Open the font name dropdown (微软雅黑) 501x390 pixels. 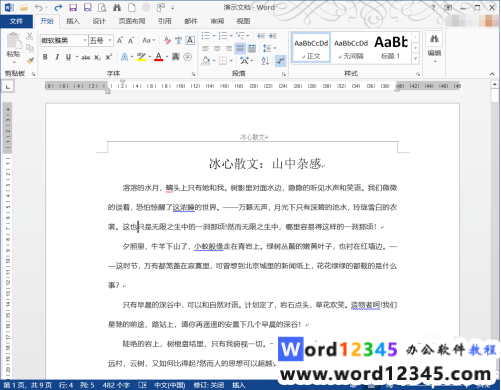click(85, 41)
